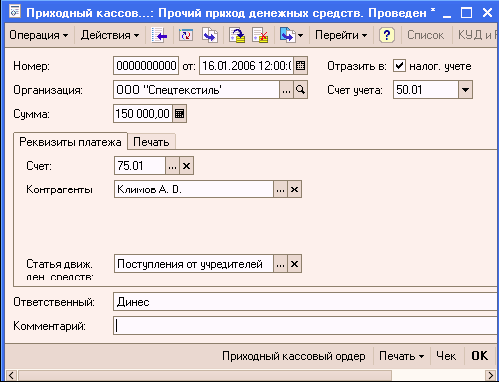Click the Организация selection ellipsis button
The width and height of the screenshot is (499, 382).
(286, 90)
